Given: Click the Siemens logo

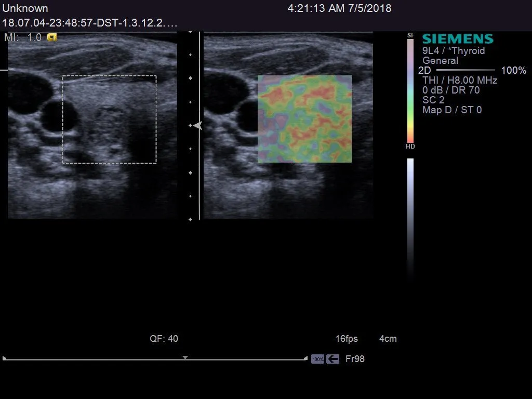Looking at the screenshot, I should (x=457, y=39).
